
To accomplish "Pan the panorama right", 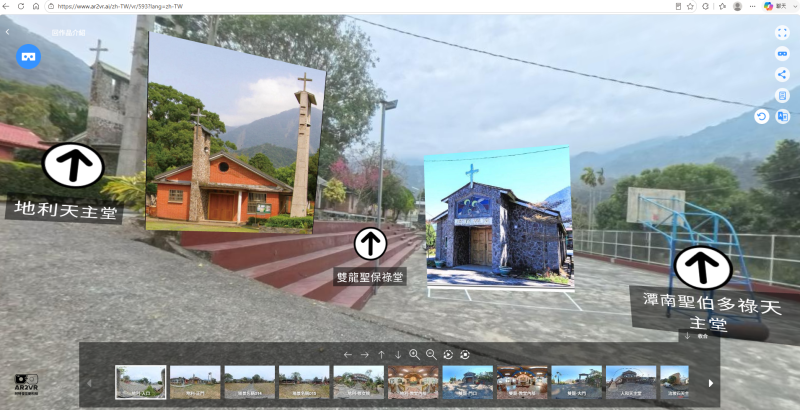I will click(x=364, y=355).
